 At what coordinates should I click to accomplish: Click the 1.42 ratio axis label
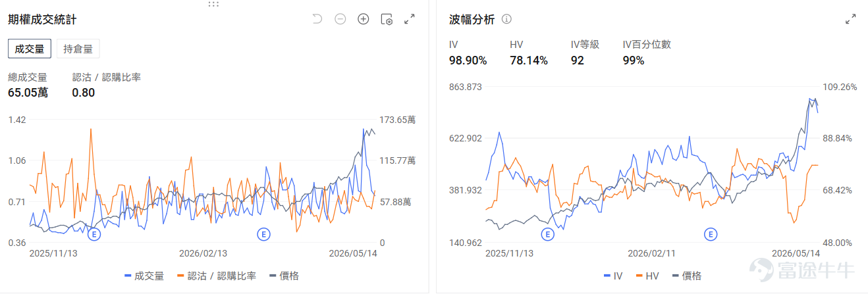(x=17, y=120)
